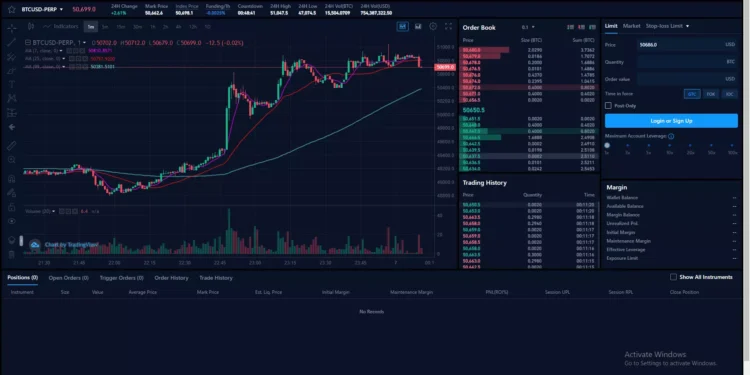Select IOC time in force
This screenshot has width=750, height=375.
click(729, 94)
